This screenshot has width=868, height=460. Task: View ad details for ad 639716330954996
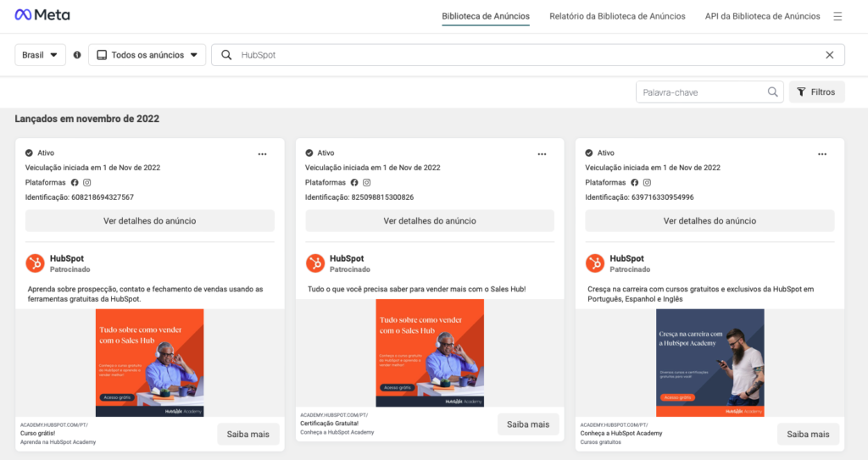click(x=709, y=221)
